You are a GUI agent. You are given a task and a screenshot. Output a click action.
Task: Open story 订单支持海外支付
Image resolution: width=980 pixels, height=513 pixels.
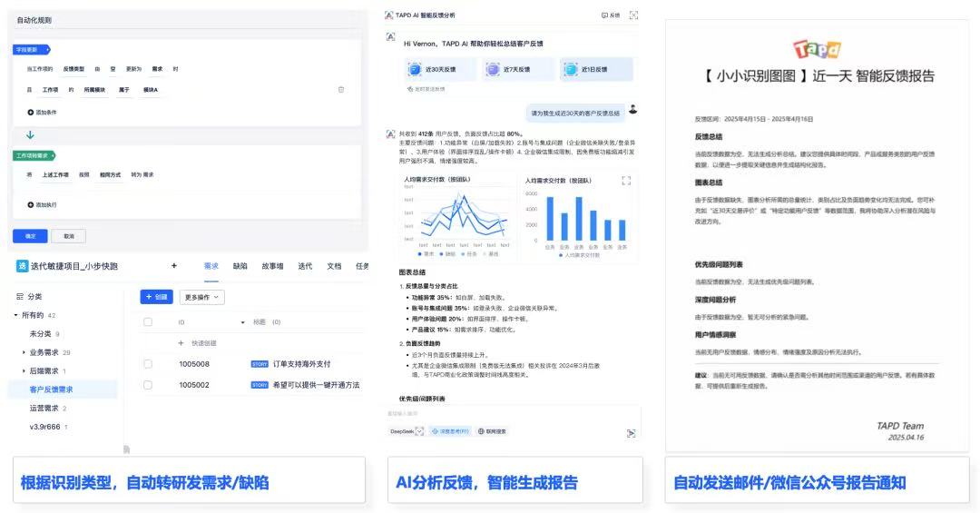pos(302,364)
